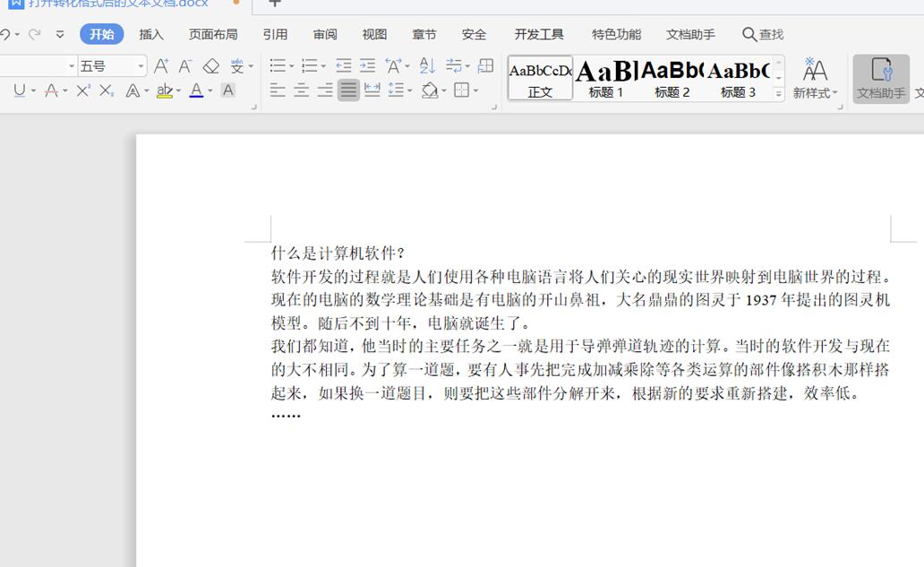This screenshot has height=567, width=924.
Task: Open underline style dropdown arrow
Action: pyautogui.click(x=34, y=90)
